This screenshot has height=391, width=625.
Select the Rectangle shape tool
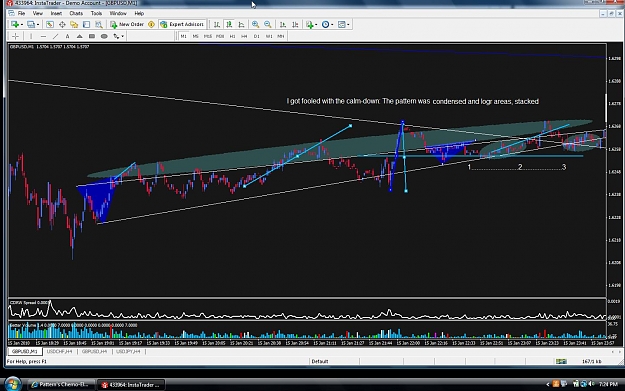point(92,36)
